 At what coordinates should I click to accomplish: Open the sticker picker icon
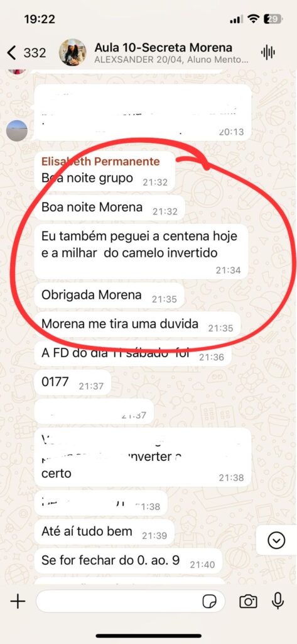tap(210, 602)
